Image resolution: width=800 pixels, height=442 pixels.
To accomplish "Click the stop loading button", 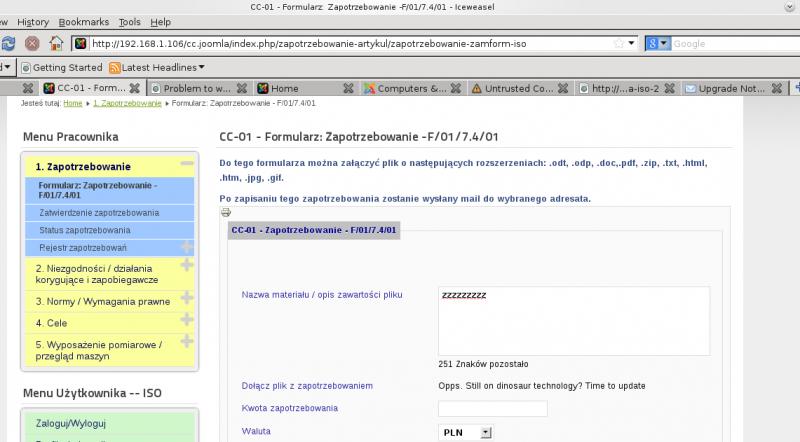I will pyautogui.click(x=32, y=43).
